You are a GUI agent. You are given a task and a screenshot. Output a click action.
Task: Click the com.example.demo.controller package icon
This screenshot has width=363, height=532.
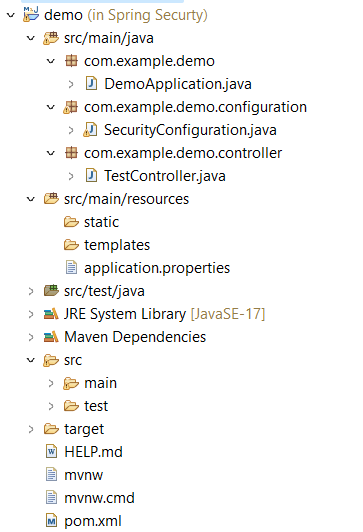point(71,153)
